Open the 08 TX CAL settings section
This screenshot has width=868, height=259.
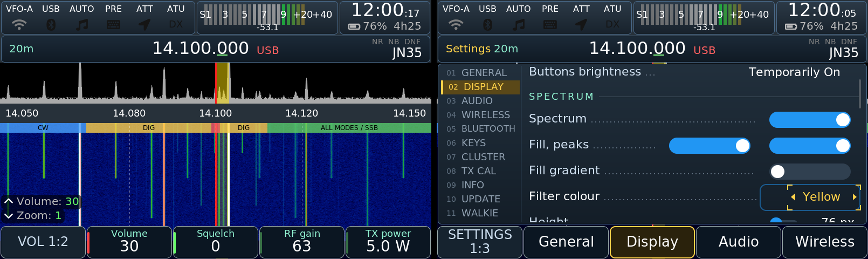[480, 171]
